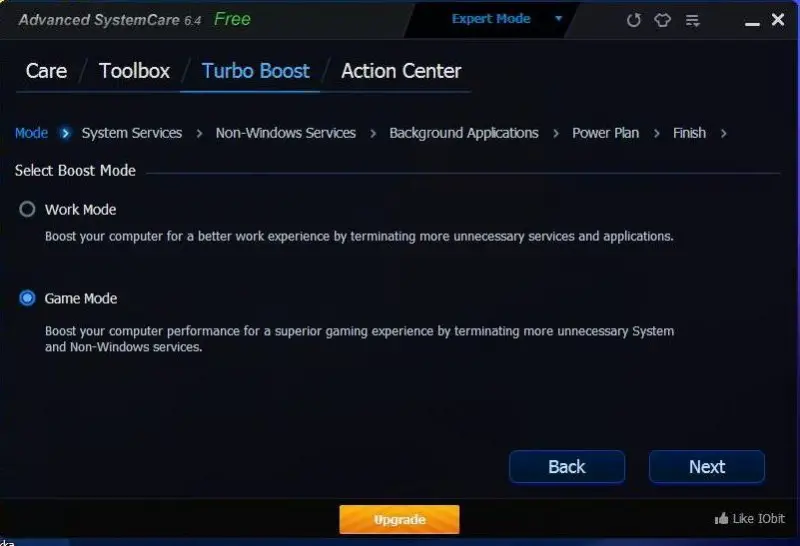Click the green Free edition label
Viewport: 800px width, 546px height.
coord(232,19)
